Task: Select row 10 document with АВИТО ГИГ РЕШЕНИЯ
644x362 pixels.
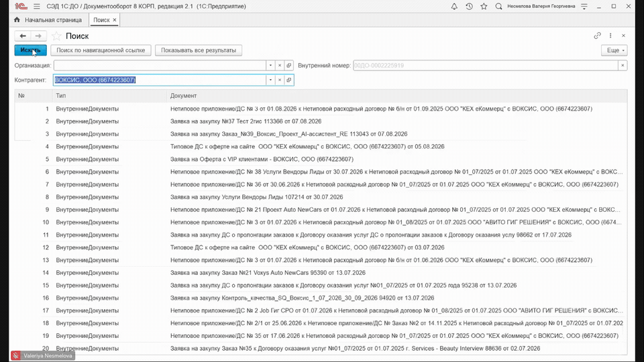Action: (321, 222)
